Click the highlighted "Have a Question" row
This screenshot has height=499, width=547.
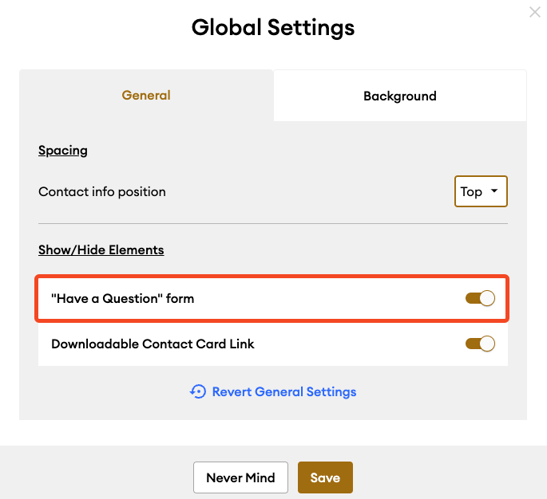pyautogui.click(x=272, y=298)
